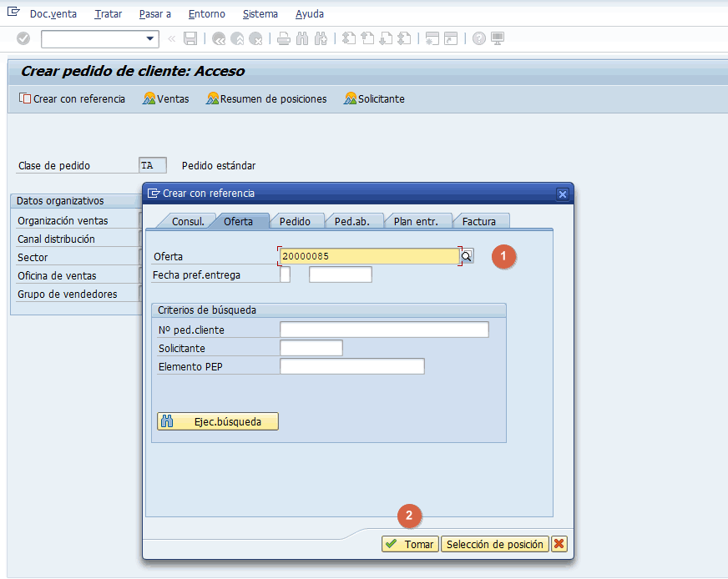The image size is (728, 579).
Task: Switch to the Factura tab
Action: tap(478, 221)
